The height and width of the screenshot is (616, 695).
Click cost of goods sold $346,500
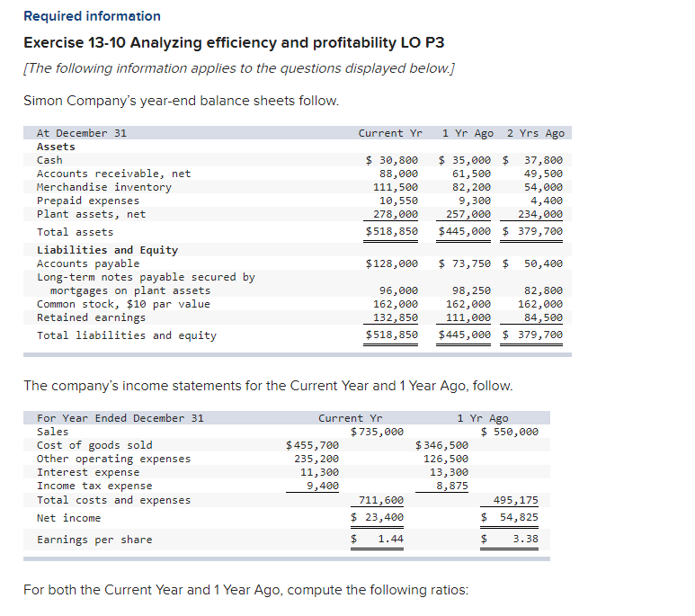[441, 445]
